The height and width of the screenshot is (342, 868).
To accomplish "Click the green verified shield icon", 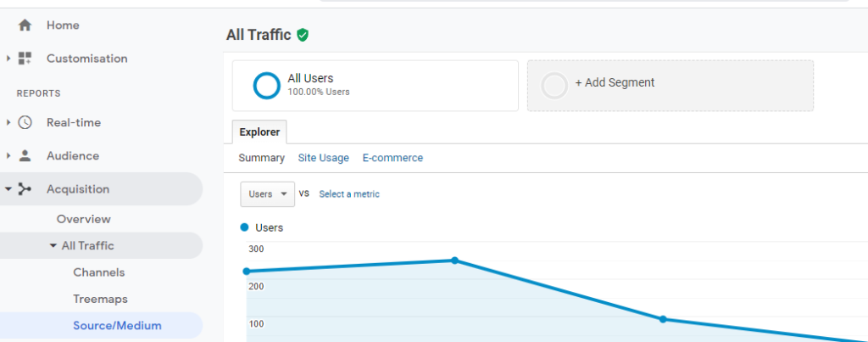I will (x=303, y=35).
